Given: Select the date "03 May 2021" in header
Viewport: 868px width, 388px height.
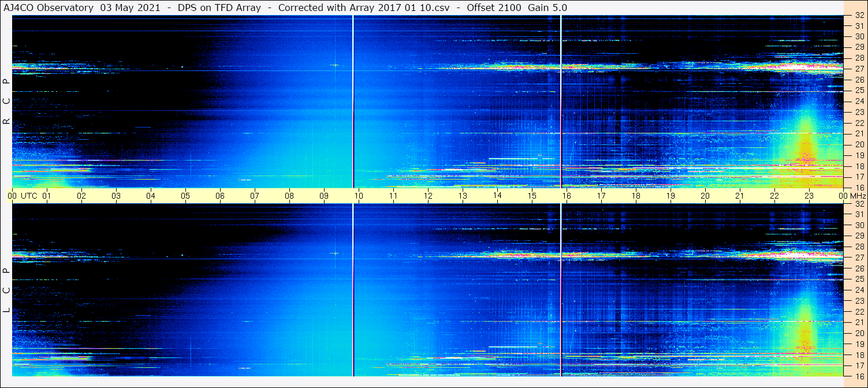Looking at the screenshot, I should pyautogui.click(x=131, y=8).
